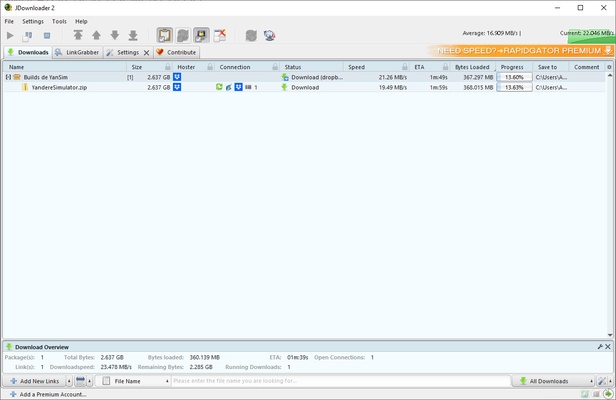This screenshot has height=400, width=616.
Task: Click the Dropbox account icon in Connection column
Action: tap(238, 87)
